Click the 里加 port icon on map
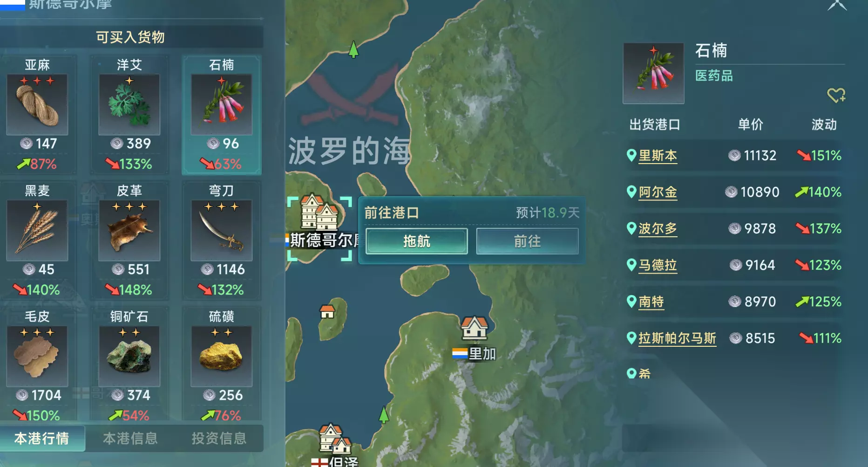This screenshot has height=467, width=868. (x=475, y=328)
